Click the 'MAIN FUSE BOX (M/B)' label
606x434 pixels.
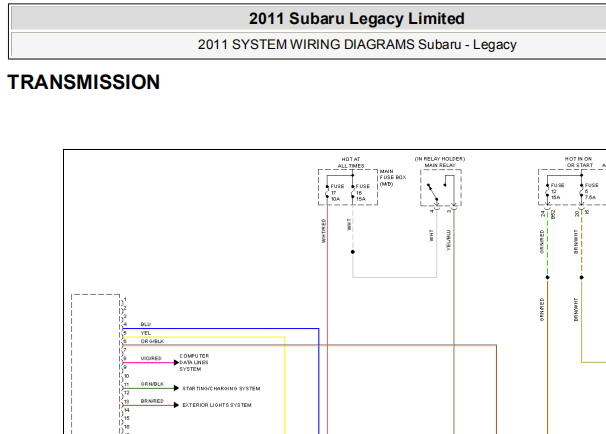click(x=393, y=177)
